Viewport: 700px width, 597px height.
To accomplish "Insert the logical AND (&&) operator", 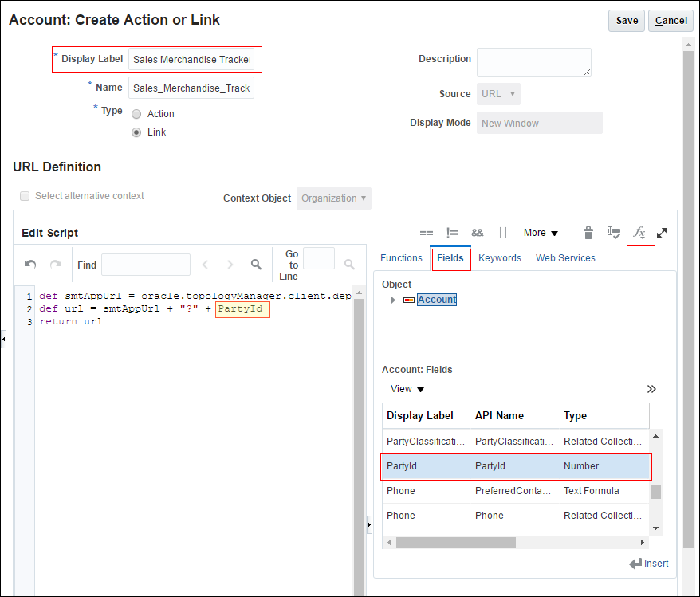I will click(x=478, y=233).
